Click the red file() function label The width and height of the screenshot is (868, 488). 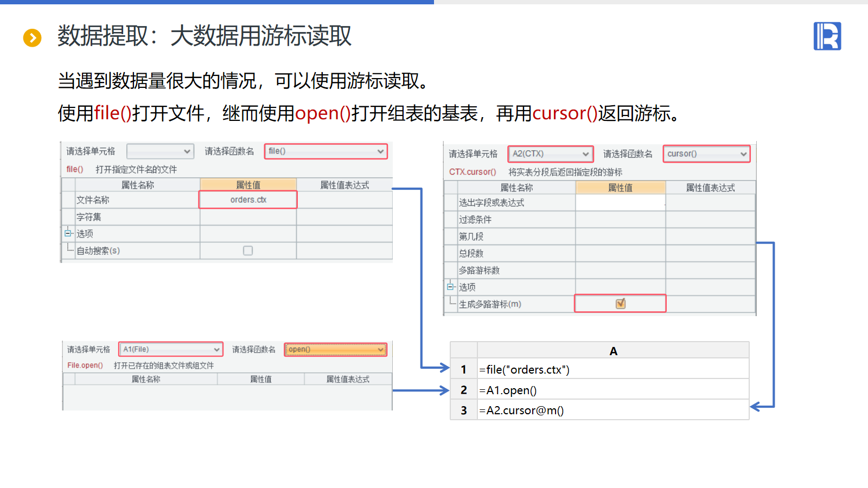pos(75,169)
